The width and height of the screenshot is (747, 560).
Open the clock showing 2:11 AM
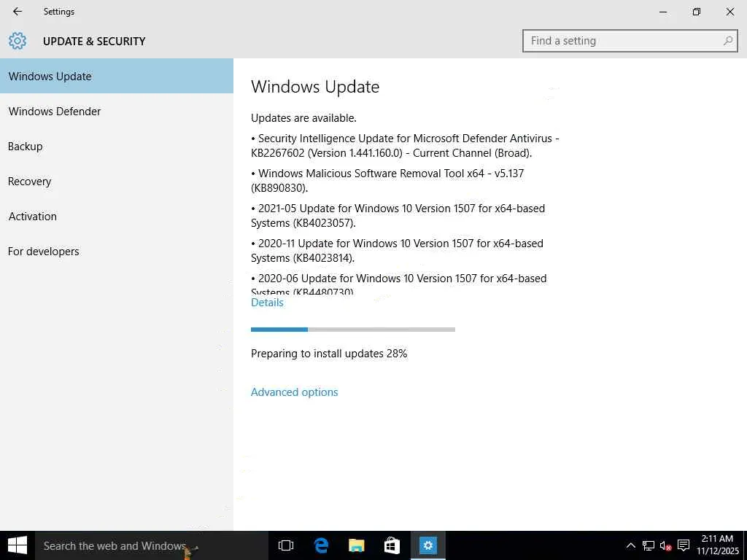coord(717,545)
